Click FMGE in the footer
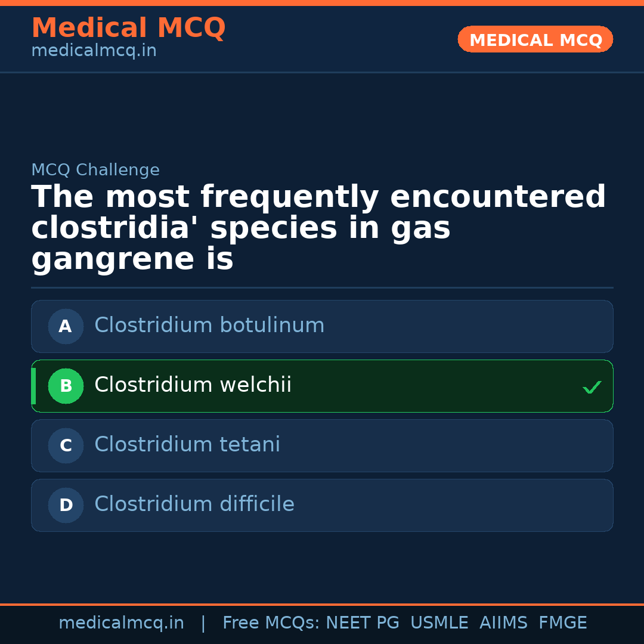 pyautogui.click(x=563, y=623)
